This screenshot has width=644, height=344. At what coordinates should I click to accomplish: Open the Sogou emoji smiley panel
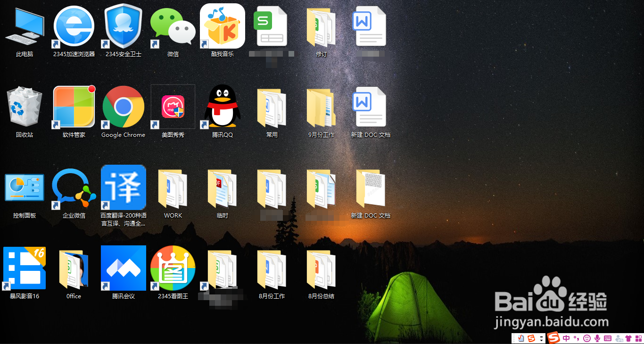(x=587, y=338)
